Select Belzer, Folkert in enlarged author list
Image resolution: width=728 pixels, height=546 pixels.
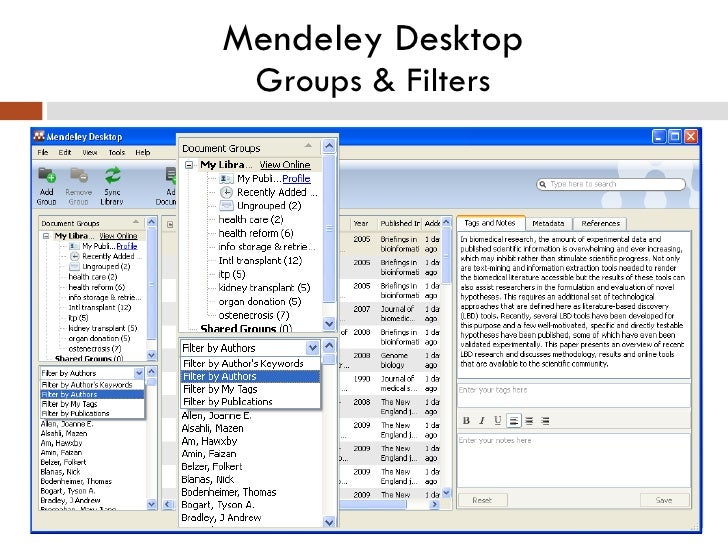[212, 467]
